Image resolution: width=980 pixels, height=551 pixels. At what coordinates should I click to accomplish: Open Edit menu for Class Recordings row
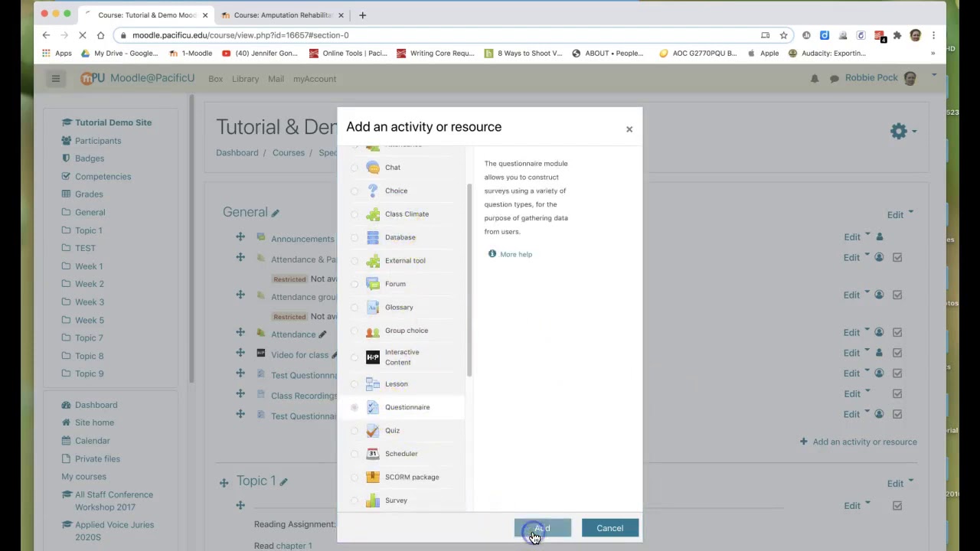coord(857,393)
